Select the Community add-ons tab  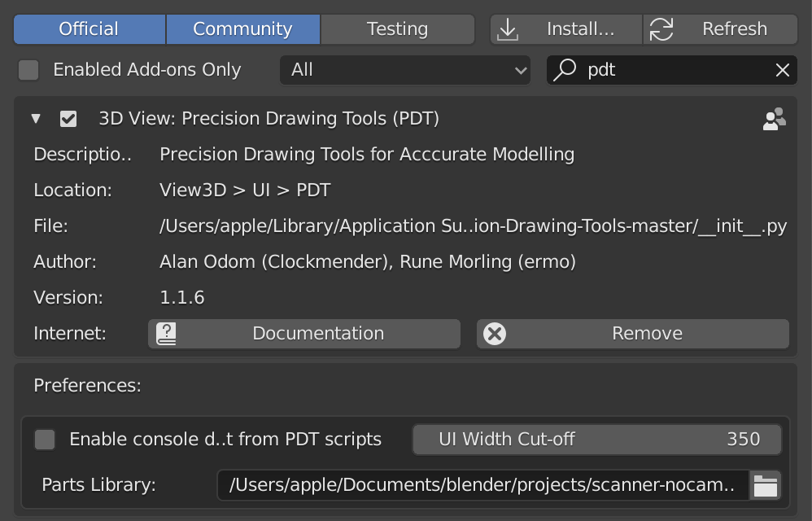242,29
